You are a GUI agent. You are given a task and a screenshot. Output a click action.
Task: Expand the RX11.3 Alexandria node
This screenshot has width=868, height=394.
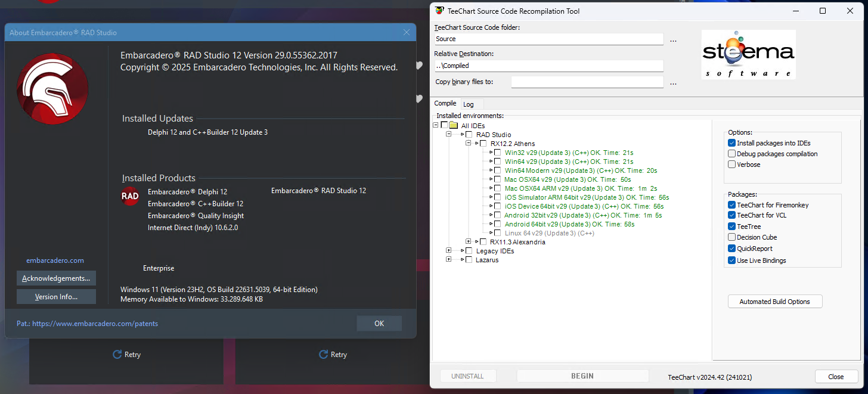[469, 242]
